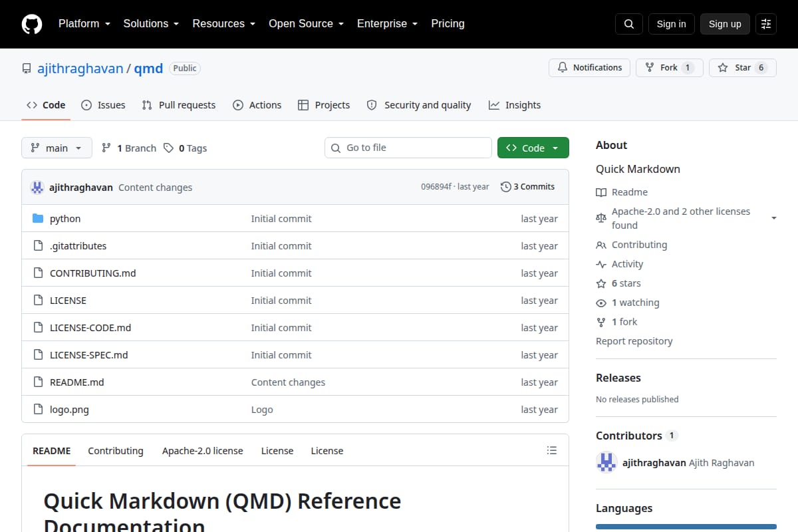Select the Apache-2.0 license tab

point(203,451)
